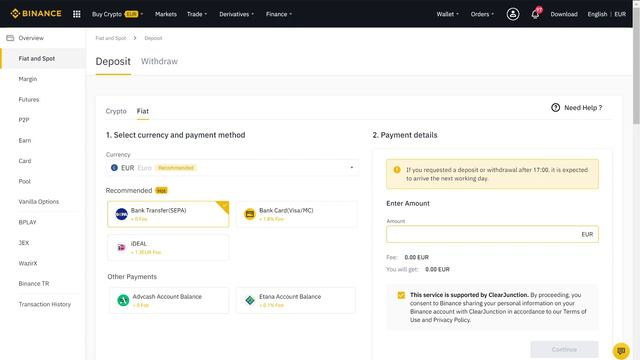Open Transaction History in the sidebar

click(x=44, y=304)
